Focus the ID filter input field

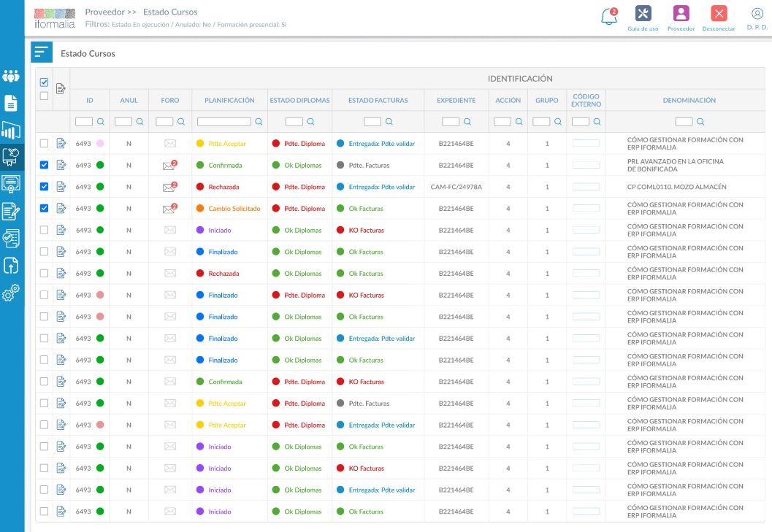point(84,122)
